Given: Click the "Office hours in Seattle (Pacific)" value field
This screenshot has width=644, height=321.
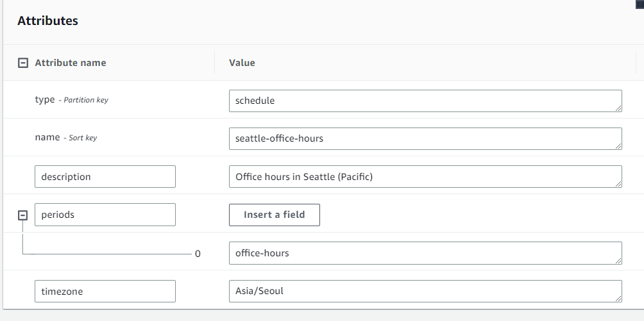Looking at the screenshot, I should click(x=423, y=177).
